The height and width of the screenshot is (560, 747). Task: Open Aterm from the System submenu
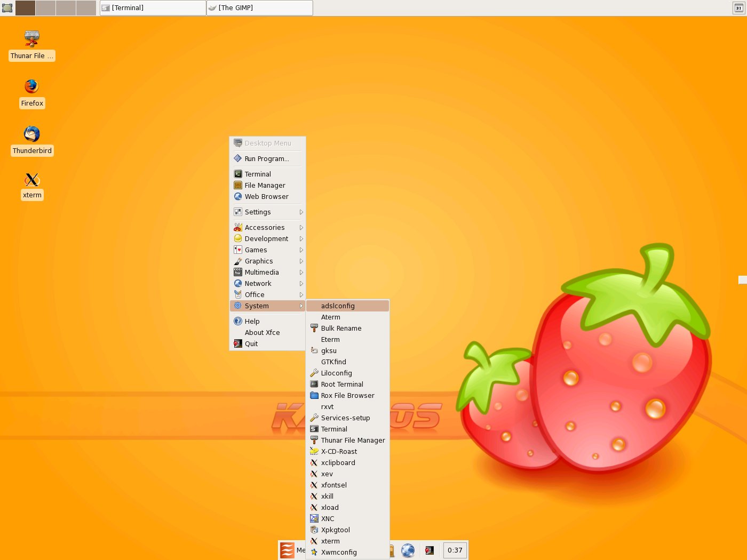pyautogui.click(x=348, y=317)
